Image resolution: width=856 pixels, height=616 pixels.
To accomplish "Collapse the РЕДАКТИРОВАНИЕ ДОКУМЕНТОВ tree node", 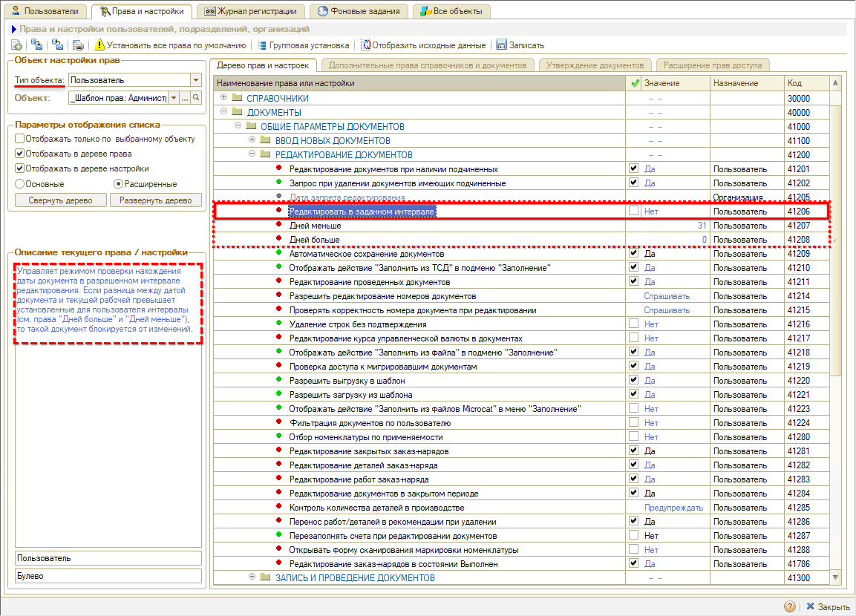I will click(x=252, y=154).
